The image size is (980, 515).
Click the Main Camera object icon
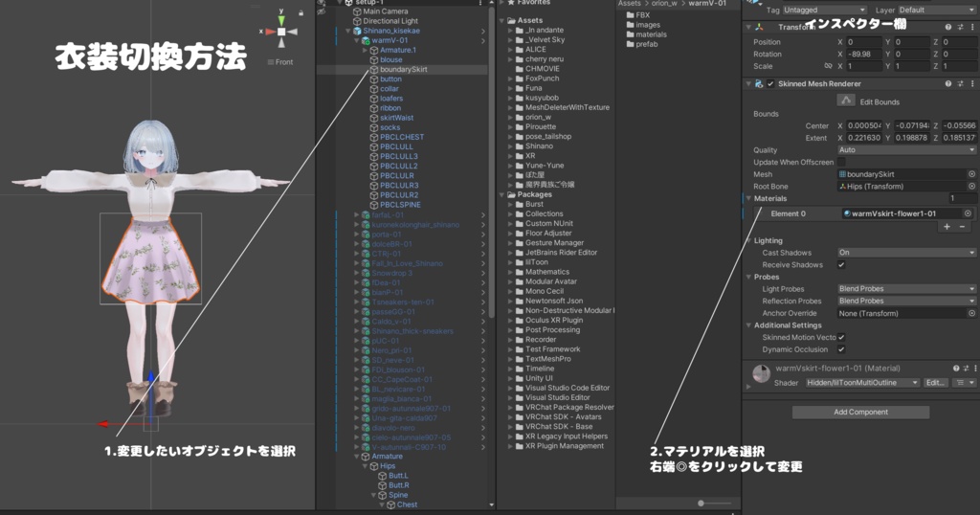358,11
